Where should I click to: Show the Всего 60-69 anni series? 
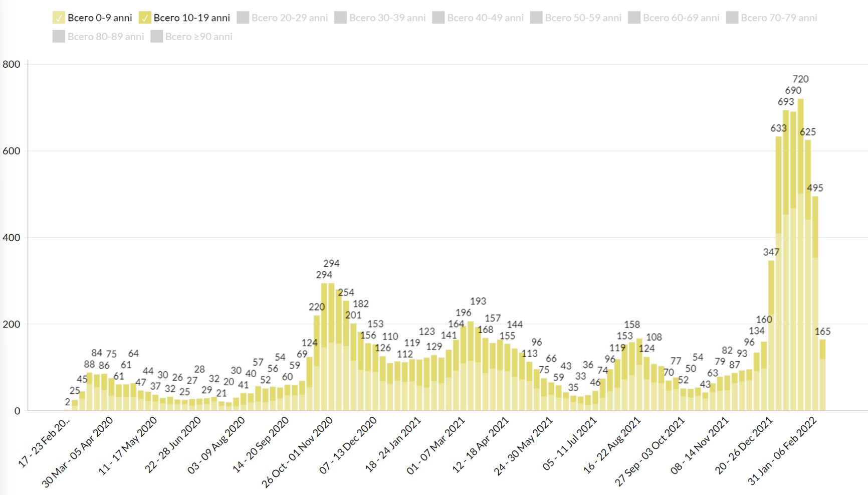pos(634,18)
